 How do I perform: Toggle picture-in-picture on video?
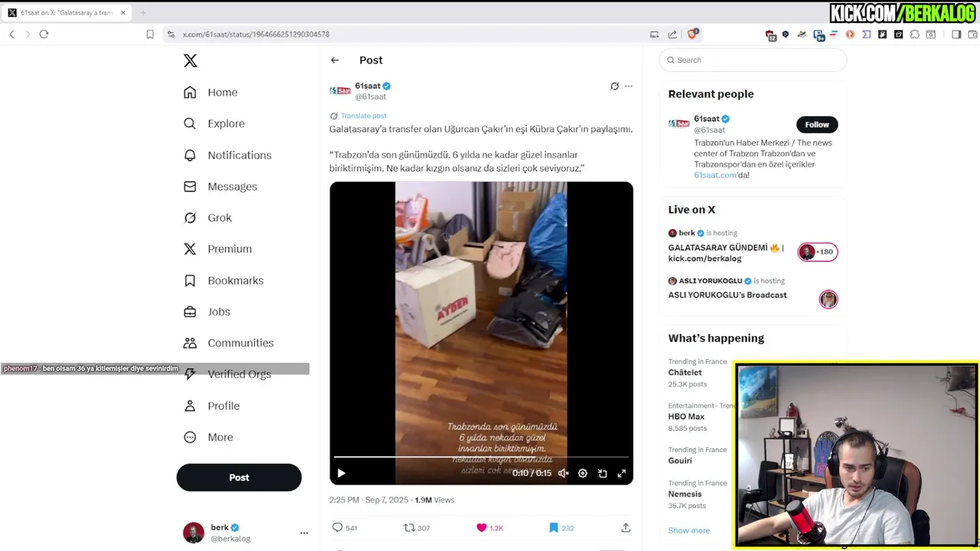pos(603,474)
